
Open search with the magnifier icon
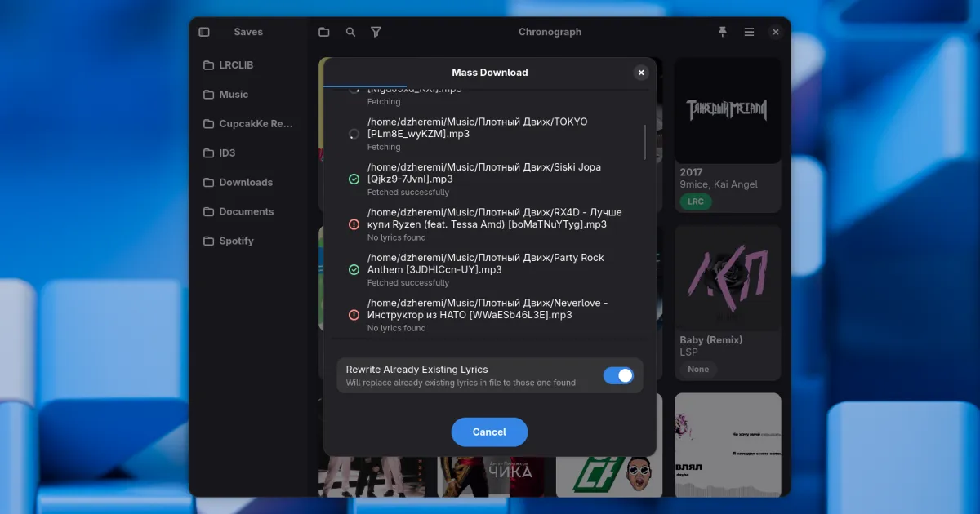point(350,32)
